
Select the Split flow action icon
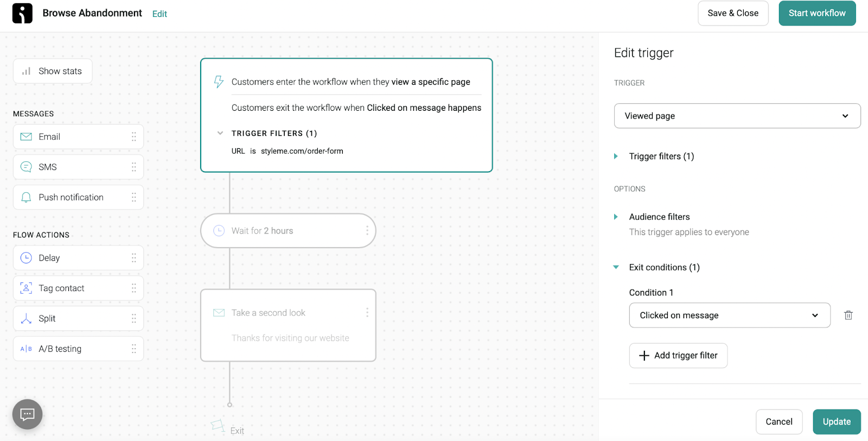point(25,318)
